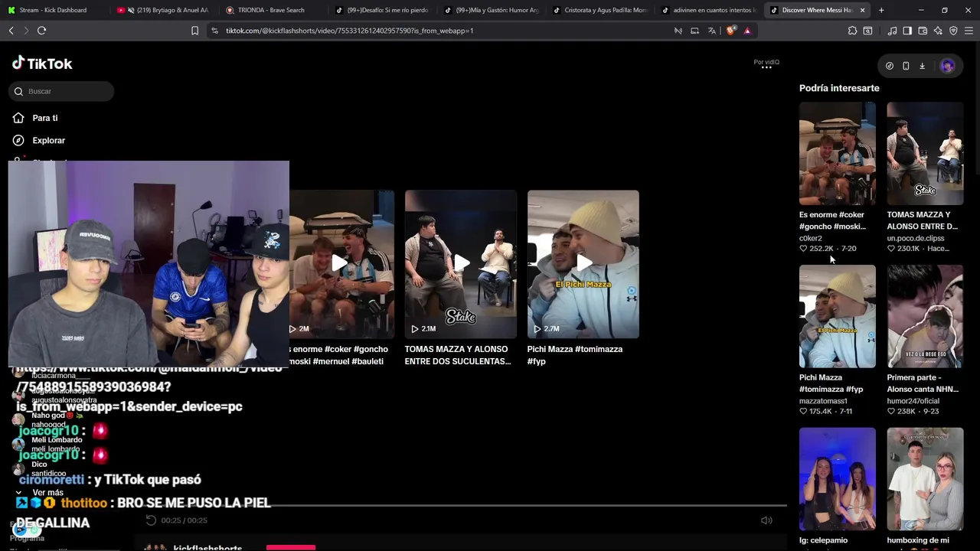The width and height of the screenshot is (980, 551).
Task: Open 'Es enorme #coker' sidebar thumbnail
Action: tap(838, 154)
